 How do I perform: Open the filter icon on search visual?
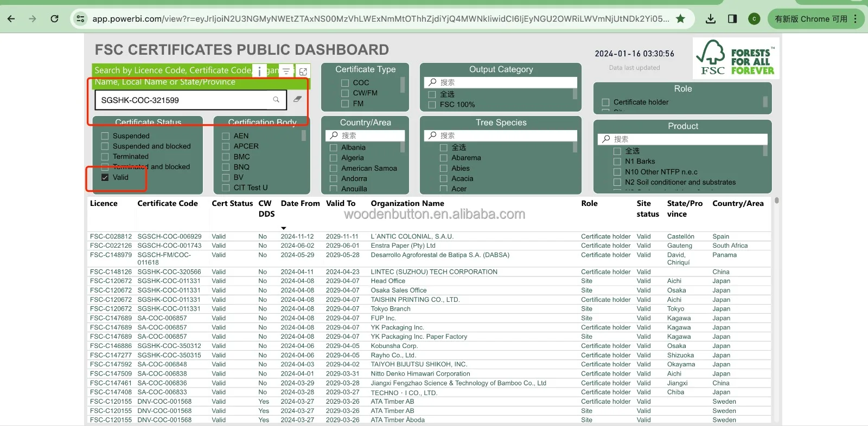(x=286, y=71)
